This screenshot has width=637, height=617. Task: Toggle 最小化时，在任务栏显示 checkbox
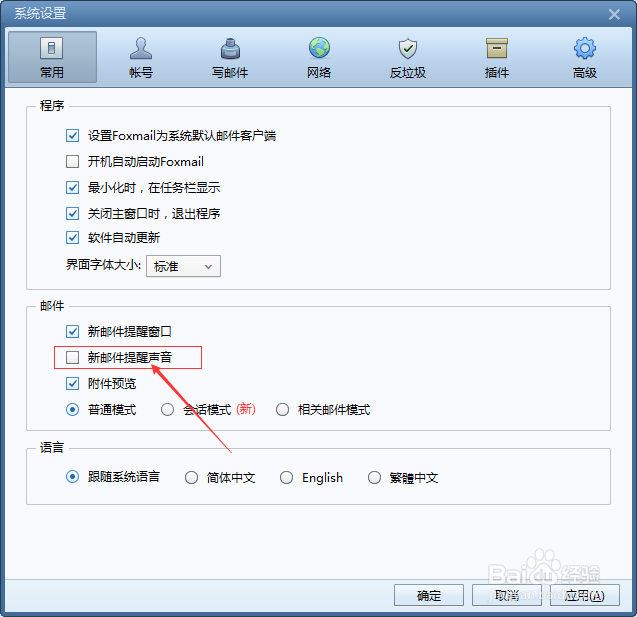pyautogui.click(x=72, y=187)
